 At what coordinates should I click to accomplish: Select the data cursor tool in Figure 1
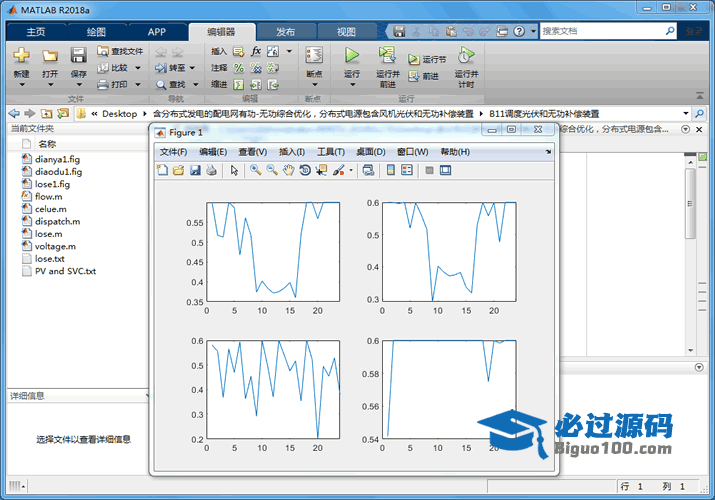tap(321, 170)
